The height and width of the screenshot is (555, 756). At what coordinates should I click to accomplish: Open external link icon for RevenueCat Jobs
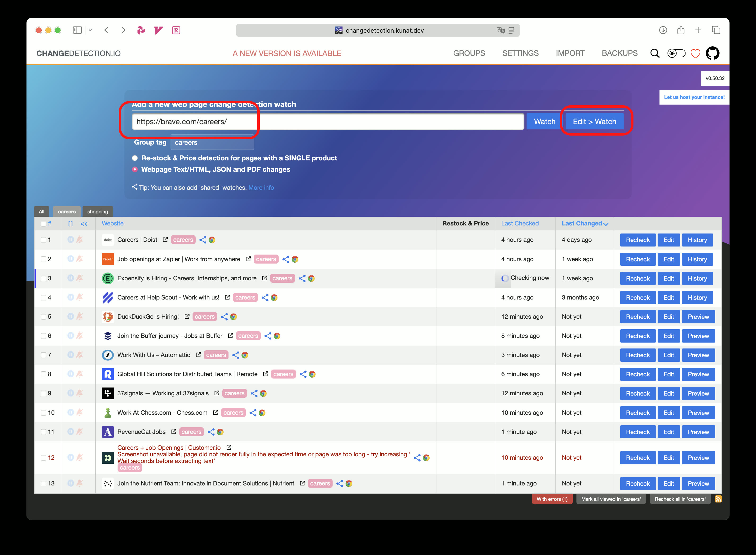click(174, 432)
